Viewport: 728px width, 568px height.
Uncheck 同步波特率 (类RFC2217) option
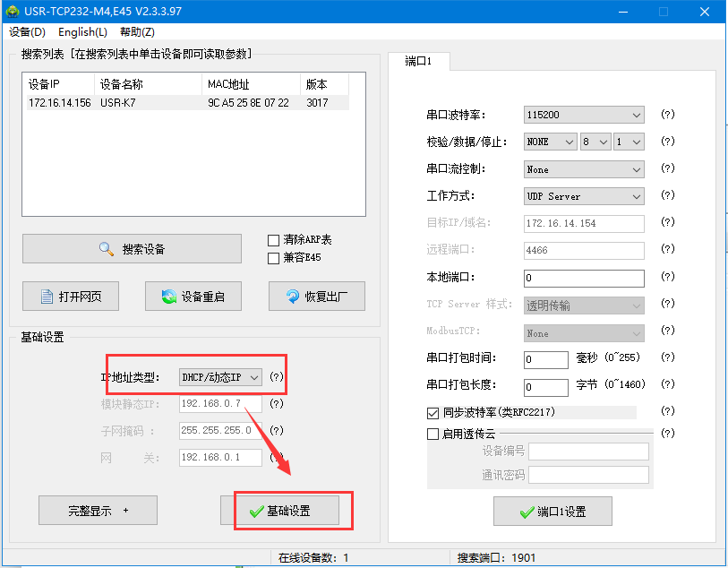(x=433, y=413)
